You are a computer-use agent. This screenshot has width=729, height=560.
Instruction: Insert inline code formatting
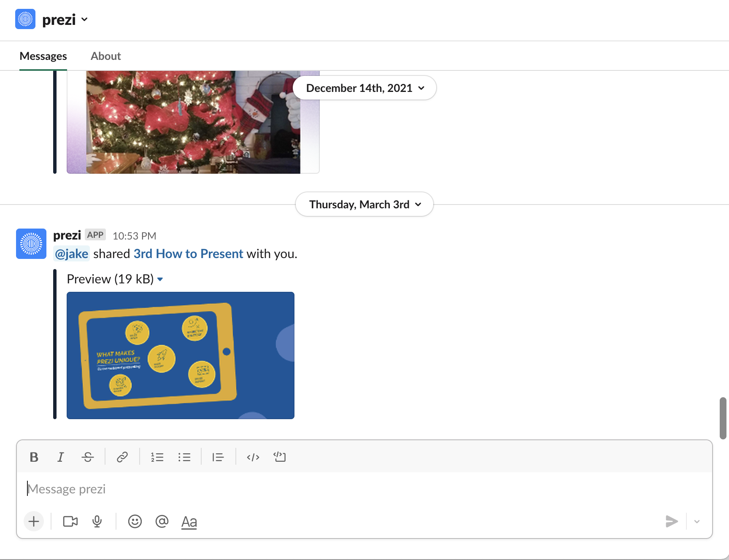[x=253, y=457]
